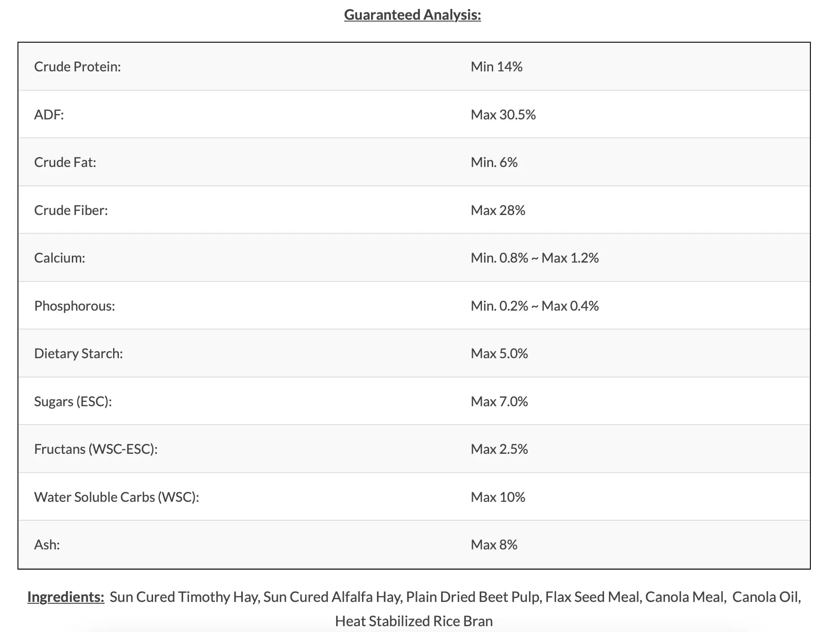The width and height of the screenshot is (840, 632).
Task: Click the Min 14% value
Action: point(496,66)
